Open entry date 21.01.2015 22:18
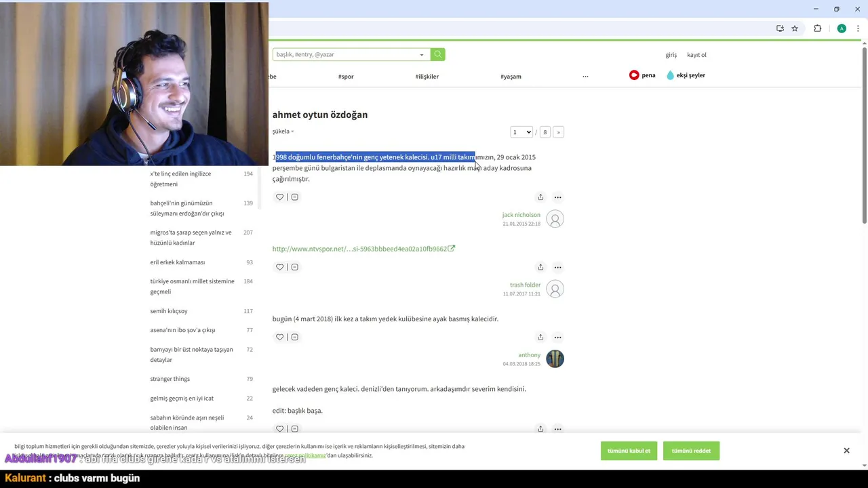 [521, 224]
